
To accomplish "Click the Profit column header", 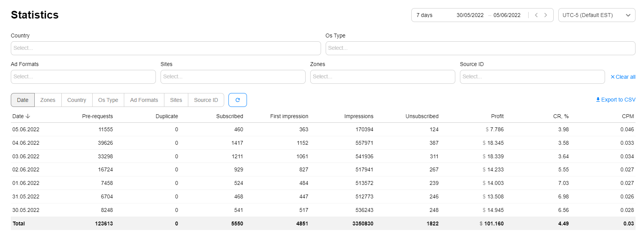I will click(497, 116).
